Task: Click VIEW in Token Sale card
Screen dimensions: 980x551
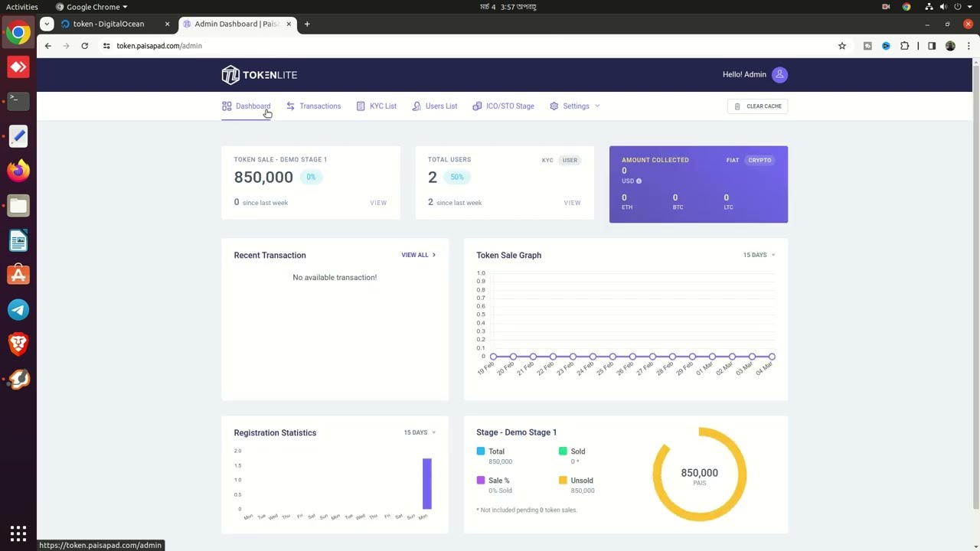Action: (378, 203)
